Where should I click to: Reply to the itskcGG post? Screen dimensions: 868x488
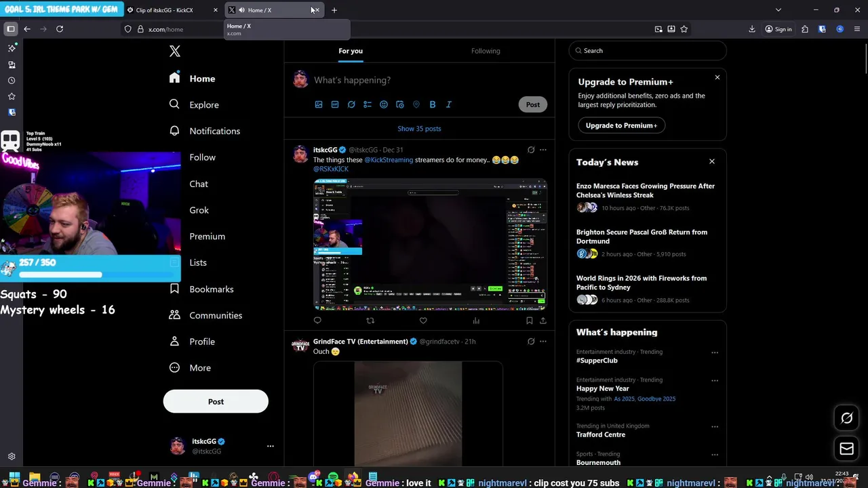point(317,321)
